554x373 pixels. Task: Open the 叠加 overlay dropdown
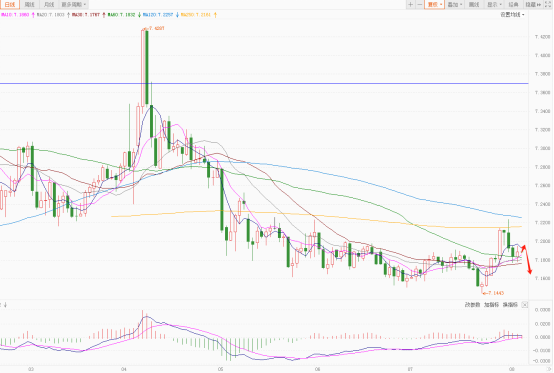click(x=455, y=5)
